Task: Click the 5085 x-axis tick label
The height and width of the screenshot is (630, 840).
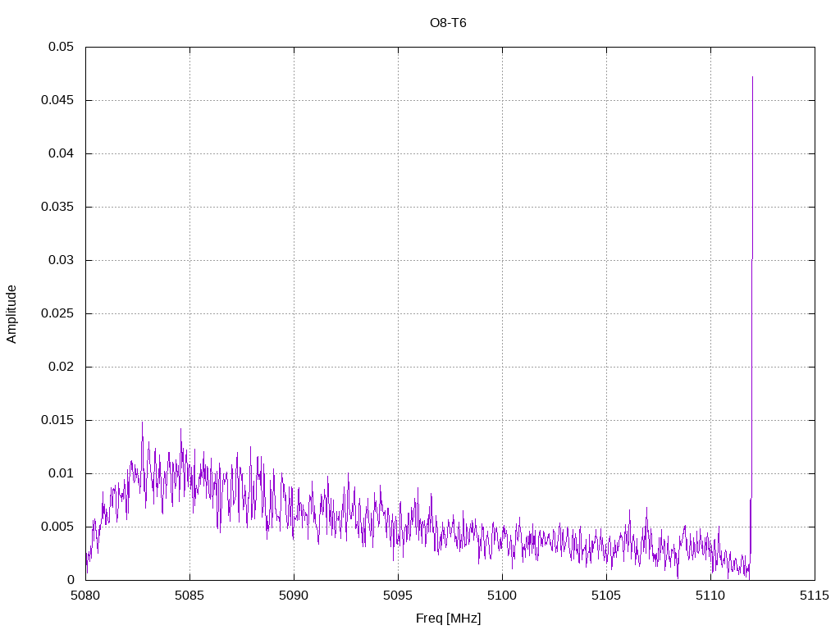Action: (x=189, y=596)
